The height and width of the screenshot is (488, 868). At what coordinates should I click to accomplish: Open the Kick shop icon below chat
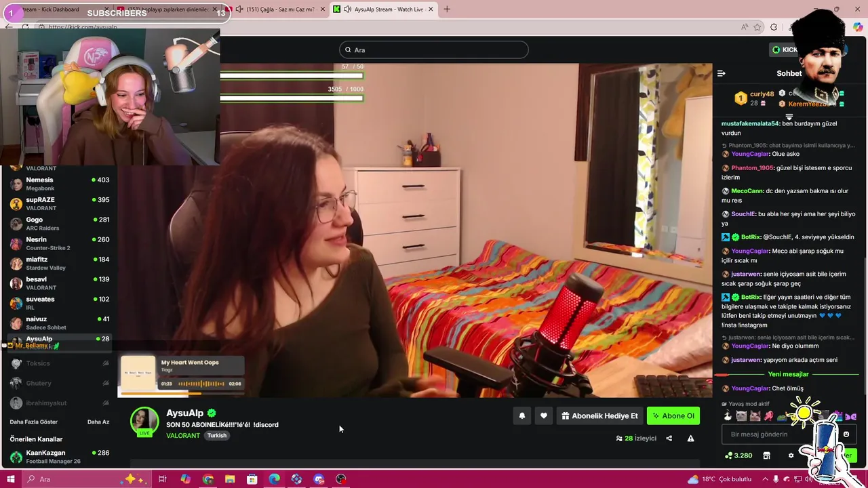coord(767,455)
